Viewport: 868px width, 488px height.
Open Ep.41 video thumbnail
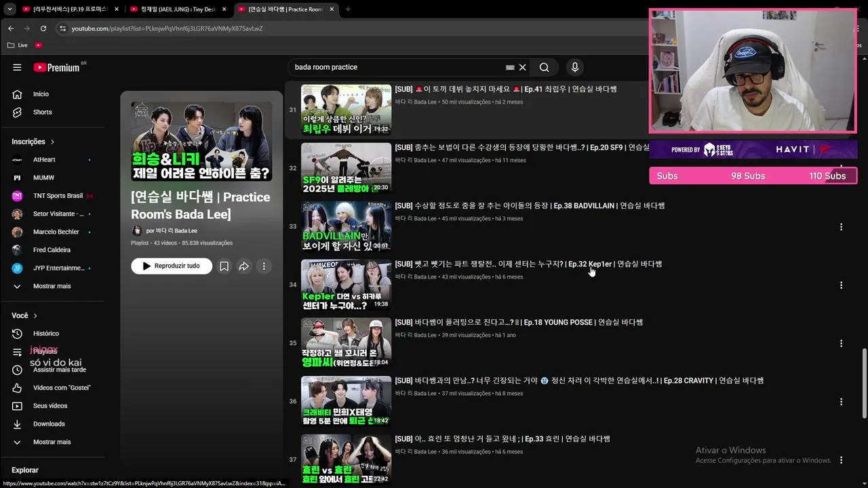tap(346, 110)
